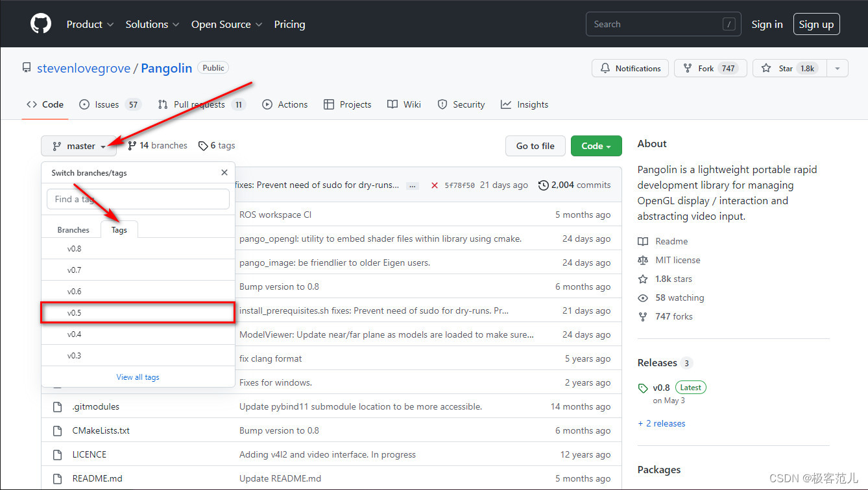The image size is (868, 490).
Task: Focus the GitHub search box
Action: (x=663, y=24)
